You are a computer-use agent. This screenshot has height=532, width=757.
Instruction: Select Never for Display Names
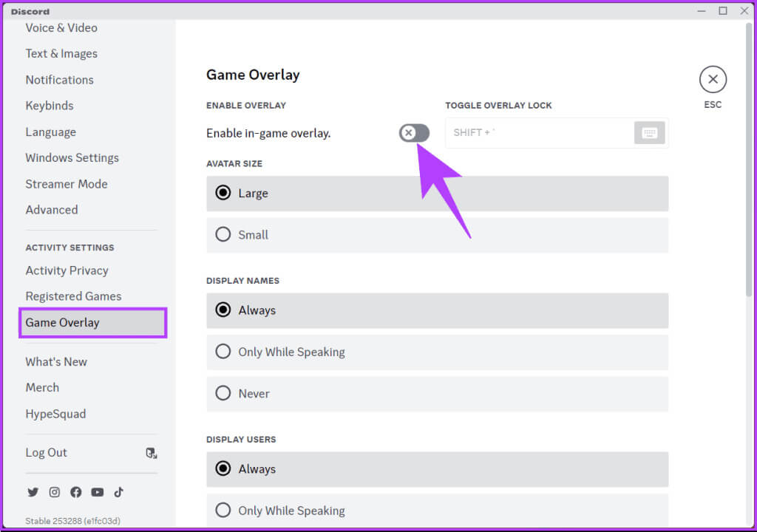pyautogui.click(x=223, y=394)
